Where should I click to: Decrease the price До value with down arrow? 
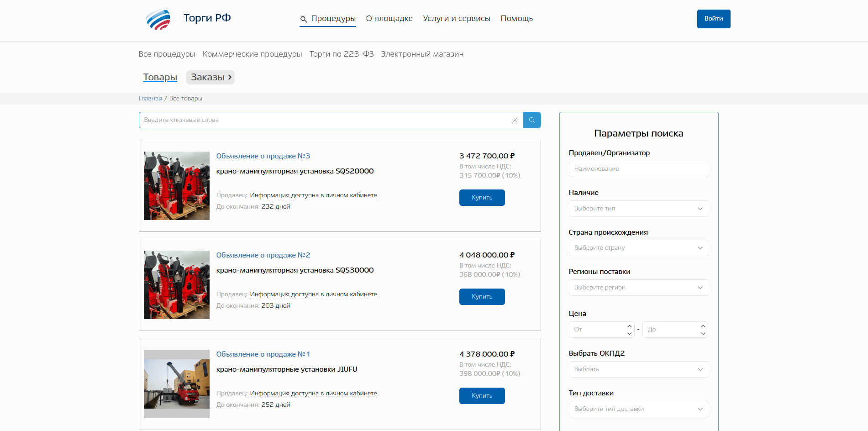[703, 334]
